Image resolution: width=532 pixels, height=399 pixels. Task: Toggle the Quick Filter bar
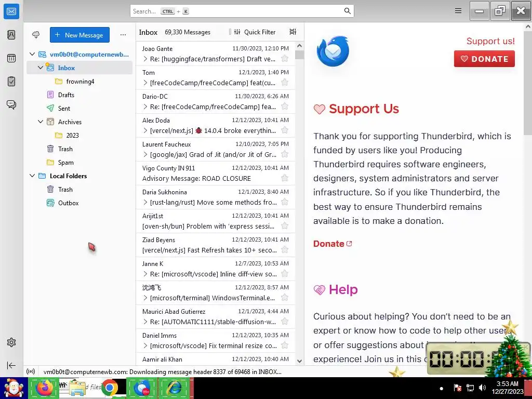click(x=255, y=32)
